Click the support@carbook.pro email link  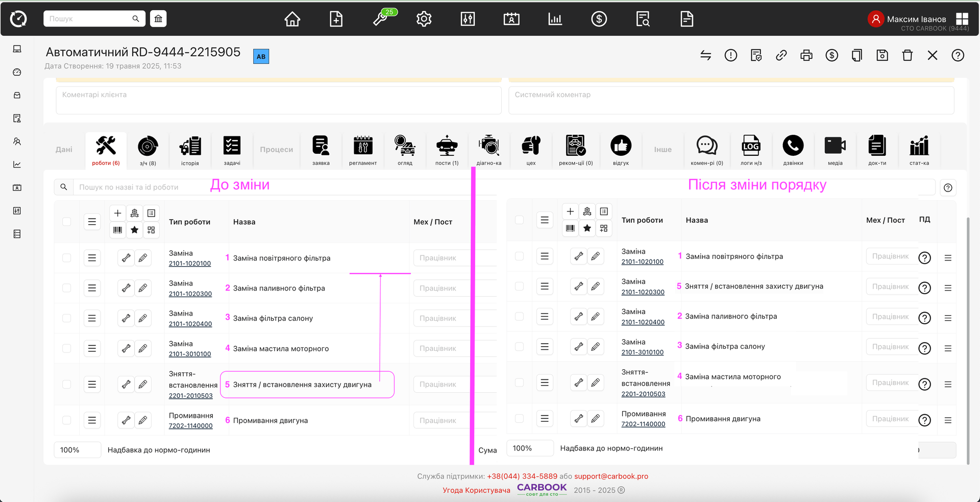coord(611,476)
